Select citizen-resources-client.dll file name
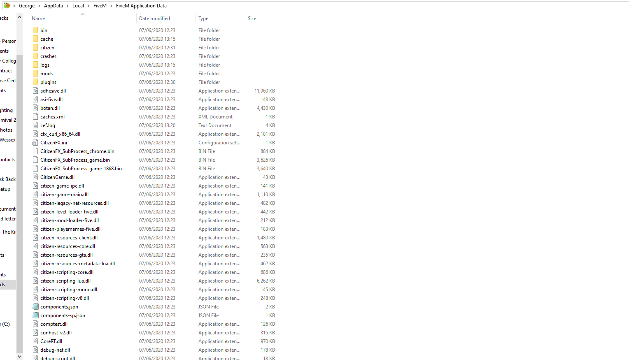This screenshot has width=629, height=364. [69, 237]
